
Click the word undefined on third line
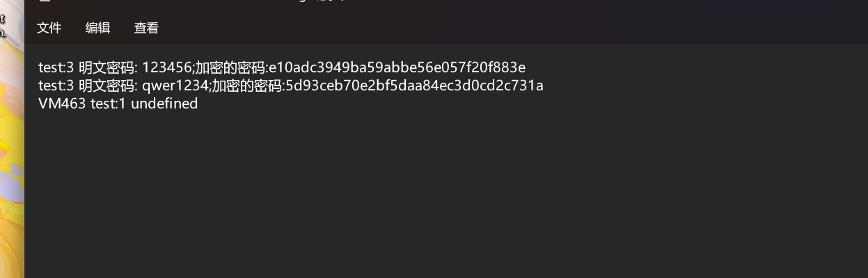pyautogui.click(x=164, y=104)
